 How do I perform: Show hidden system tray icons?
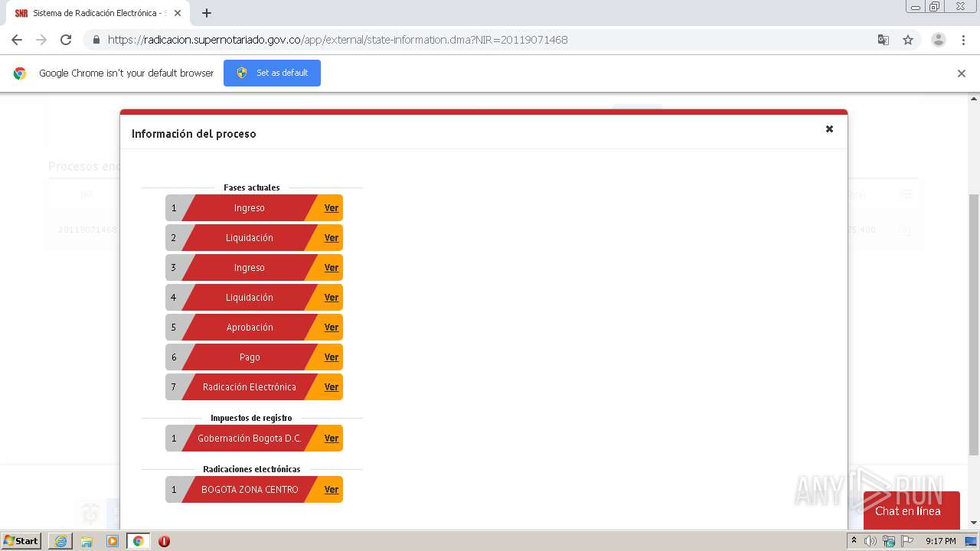pyautogui.click(x=854, y=541)
